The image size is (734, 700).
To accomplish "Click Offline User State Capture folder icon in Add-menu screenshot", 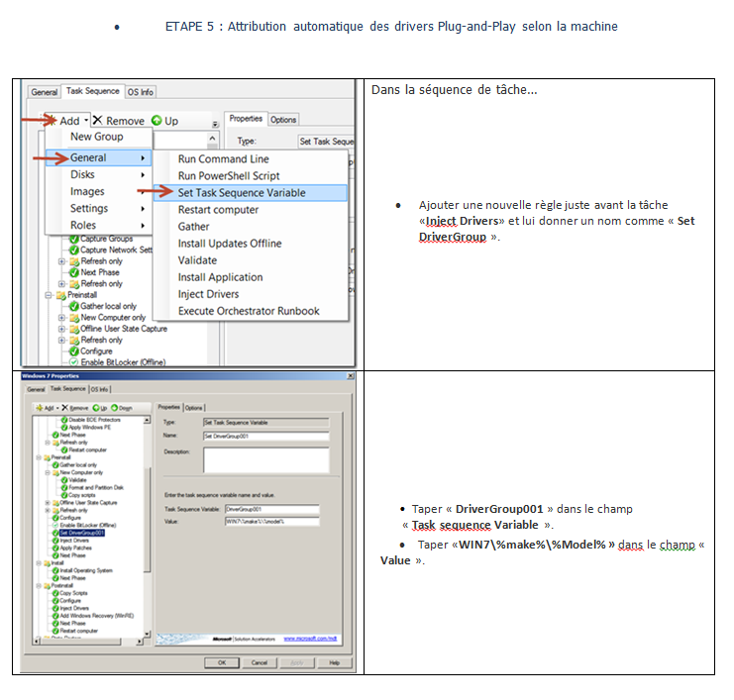I will pos(74,329).
